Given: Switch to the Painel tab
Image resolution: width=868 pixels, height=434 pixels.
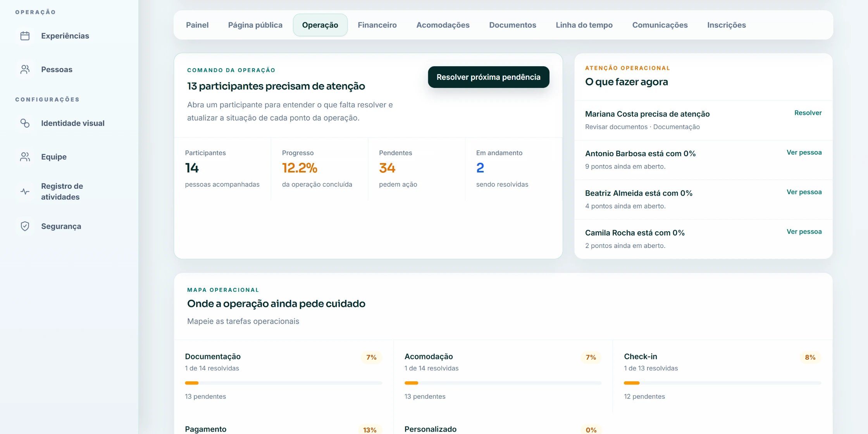Looking at the screenshot, I should pyautogui.click(x=197, y=25).
